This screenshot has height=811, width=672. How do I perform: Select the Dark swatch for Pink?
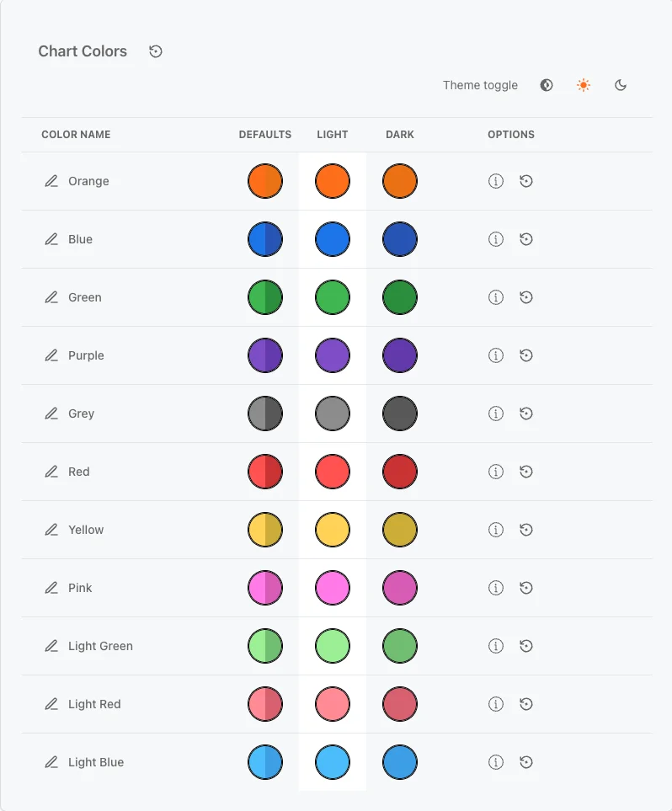click(x=400, y=588)
